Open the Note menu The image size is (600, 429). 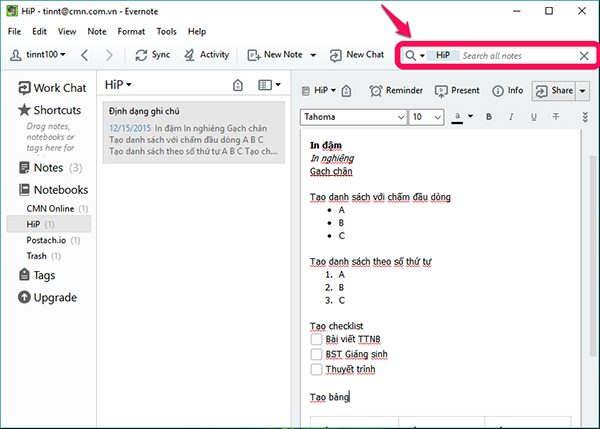97,32
